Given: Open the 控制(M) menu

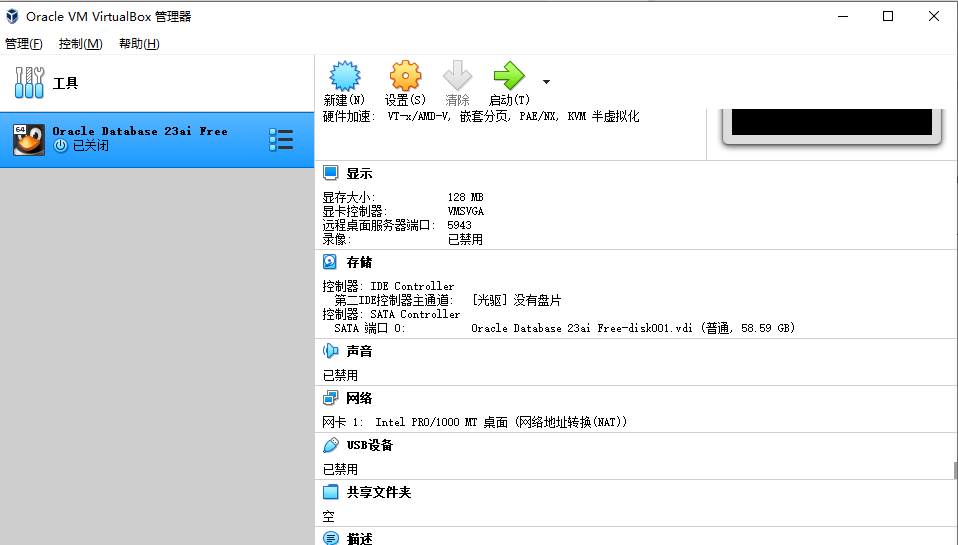Looking at the screenshot, I should (81, 43).
